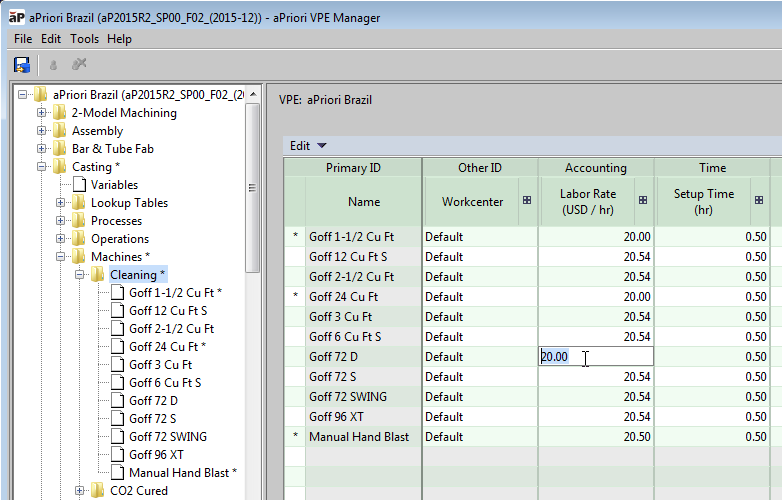This screenshot has width=782, height=500.
Task: Open the Tools menu
Action: (84, 39)
